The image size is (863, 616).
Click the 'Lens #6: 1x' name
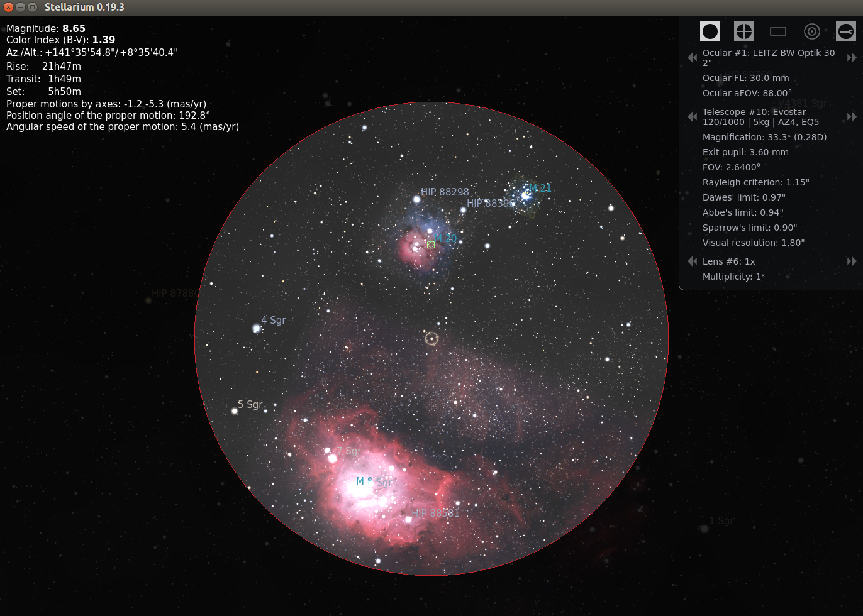coord(729,261)
